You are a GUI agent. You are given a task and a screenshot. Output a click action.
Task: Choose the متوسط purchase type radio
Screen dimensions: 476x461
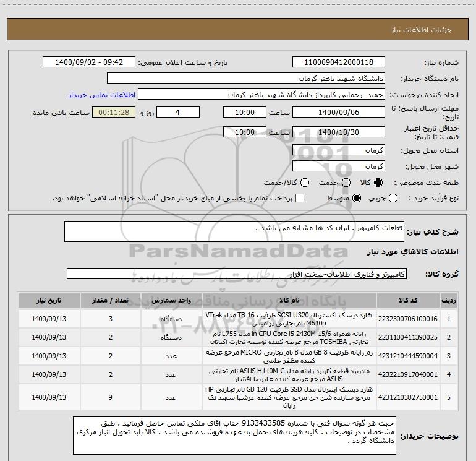pos(357,198)
